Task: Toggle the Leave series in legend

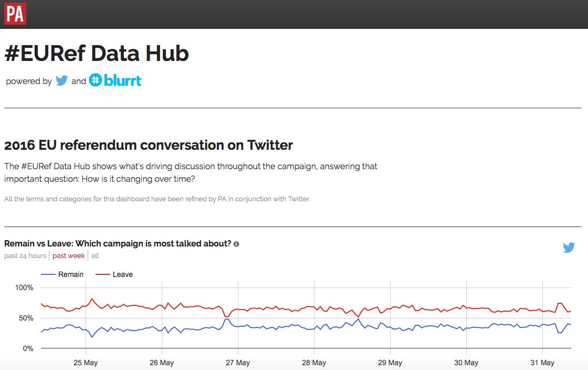Action: (114, 274)
